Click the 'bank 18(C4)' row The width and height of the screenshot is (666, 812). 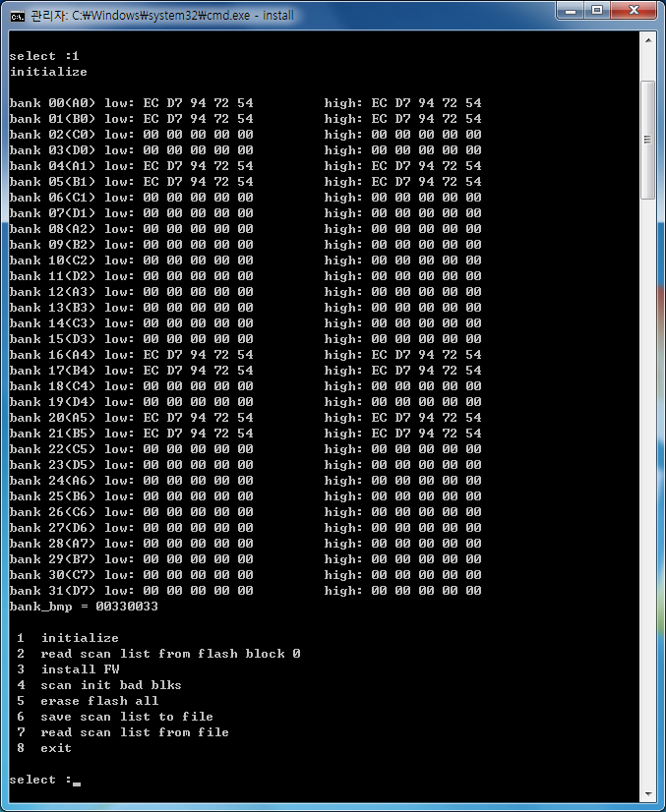[245, 386]
